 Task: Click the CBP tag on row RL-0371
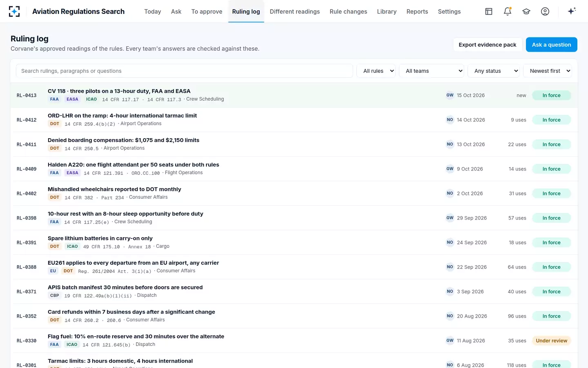(x=55, y=296)
